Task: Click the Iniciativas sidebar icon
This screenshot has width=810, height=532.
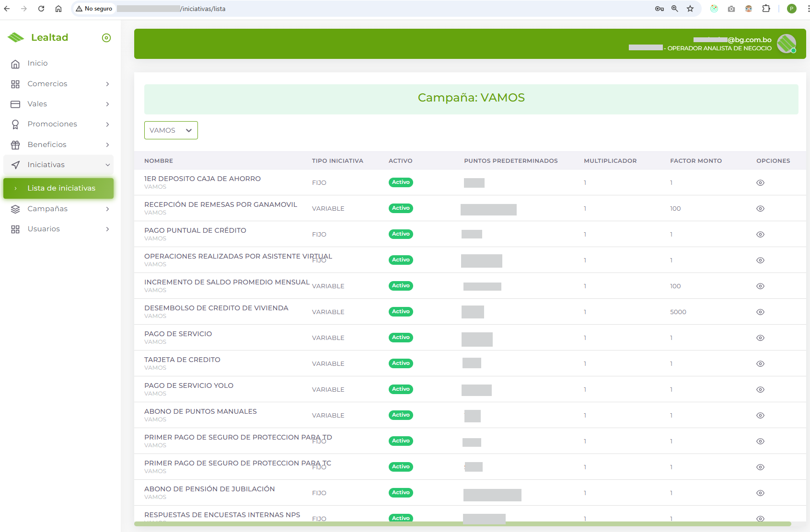Action: 15,164
